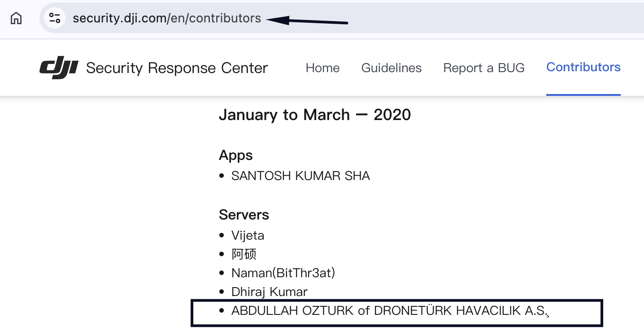This screenshot has height=335, width=644.
Task: Open the Report a BUG page
Action: (483, 68)
